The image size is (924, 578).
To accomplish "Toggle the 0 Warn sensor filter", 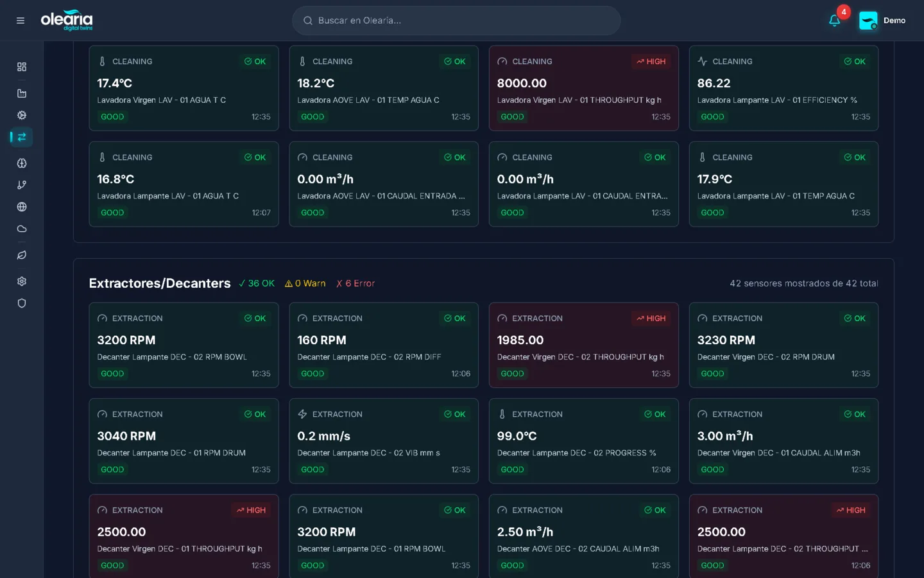I will 305,283.
